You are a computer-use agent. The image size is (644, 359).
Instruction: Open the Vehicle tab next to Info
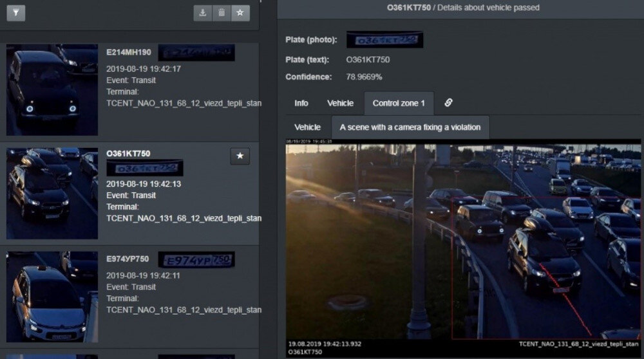(x=340, y=104)
